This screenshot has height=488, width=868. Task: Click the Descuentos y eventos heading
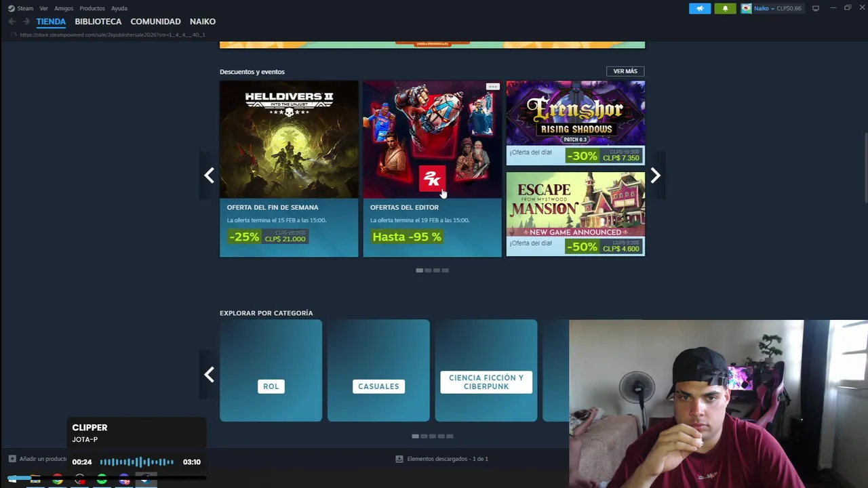(x=252, y=72)
